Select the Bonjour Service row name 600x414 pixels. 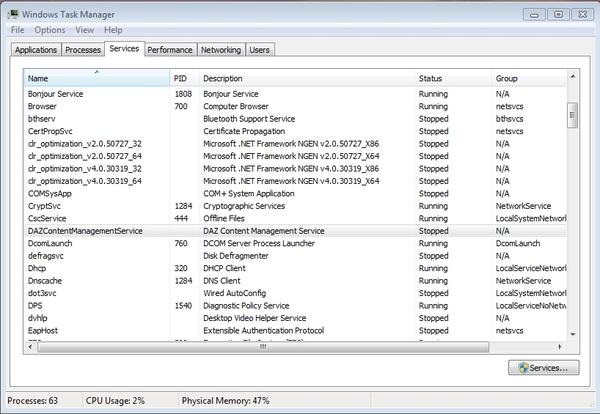coord(55,94)
